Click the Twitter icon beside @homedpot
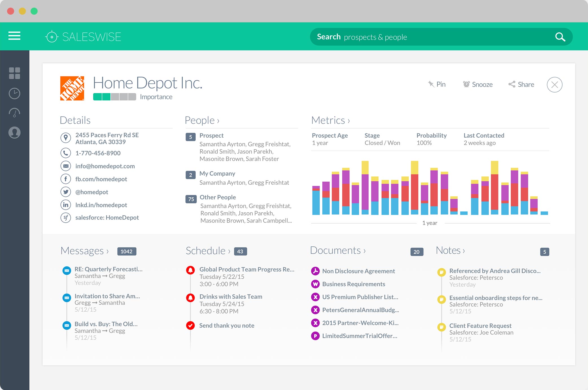 65,192
